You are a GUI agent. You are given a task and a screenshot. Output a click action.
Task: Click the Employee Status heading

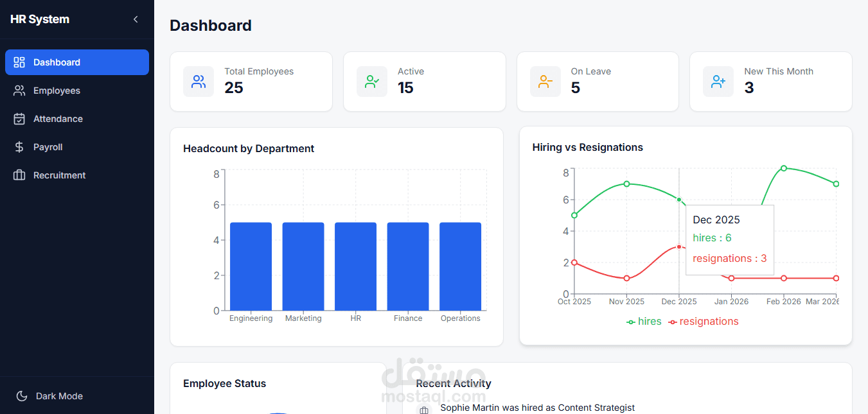pos(224,383)
